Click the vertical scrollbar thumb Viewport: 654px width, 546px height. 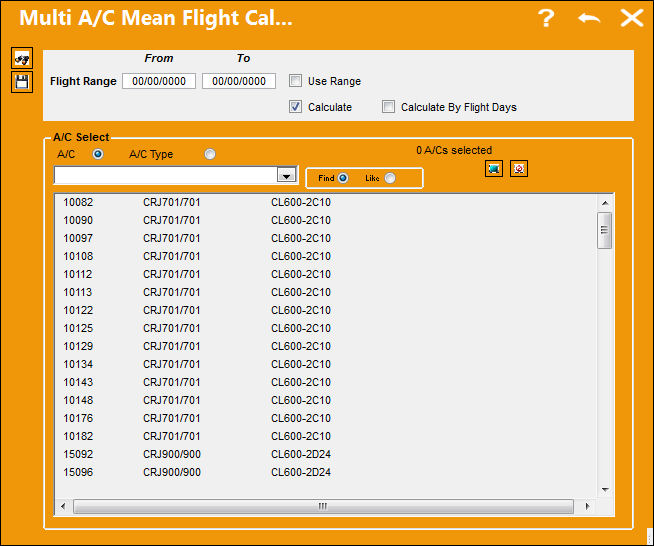click(605, 230)
